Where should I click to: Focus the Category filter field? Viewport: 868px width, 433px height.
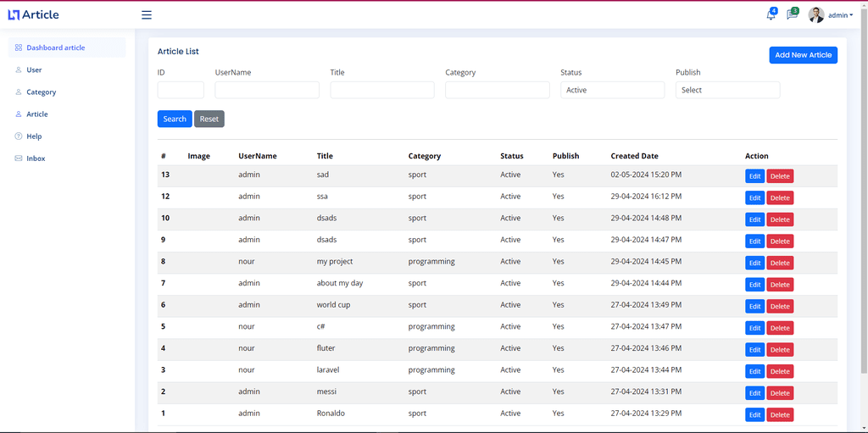(x=498, y=90)
